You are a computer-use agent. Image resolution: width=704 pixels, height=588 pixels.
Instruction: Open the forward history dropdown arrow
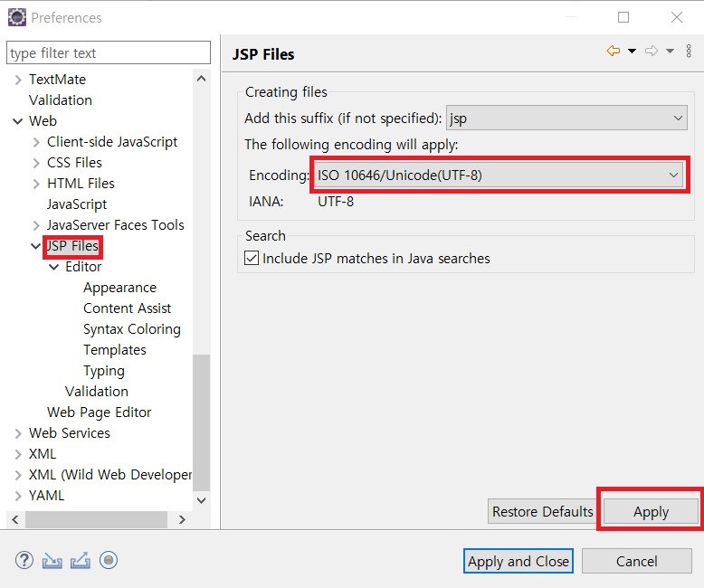pyautogui.click(x=670, y=51)
